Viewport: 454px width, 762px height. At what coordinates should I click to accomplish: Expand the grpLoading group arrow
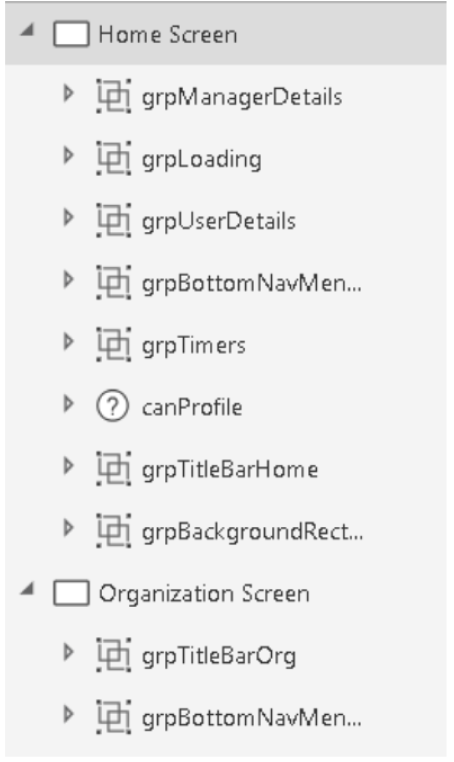coord(69,156)
